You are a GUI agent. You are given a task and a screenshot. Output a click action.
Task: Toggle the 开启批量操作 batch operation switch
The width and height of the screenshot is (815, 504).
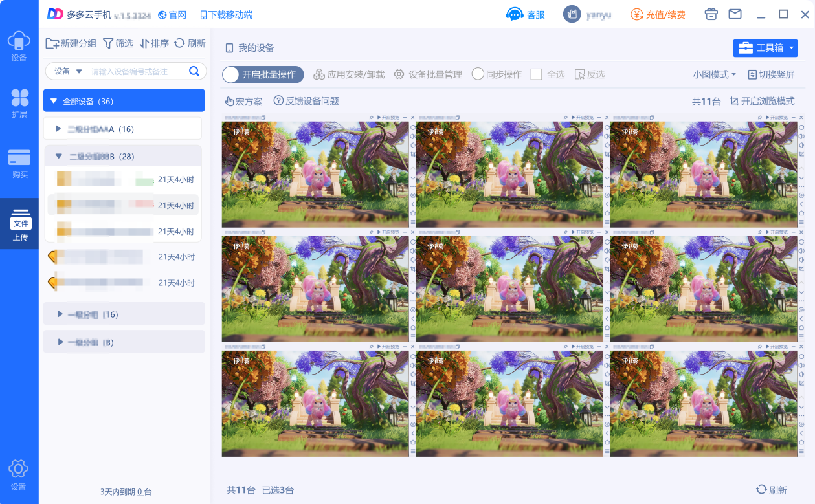pyautogui.click(x=263, y=74)
